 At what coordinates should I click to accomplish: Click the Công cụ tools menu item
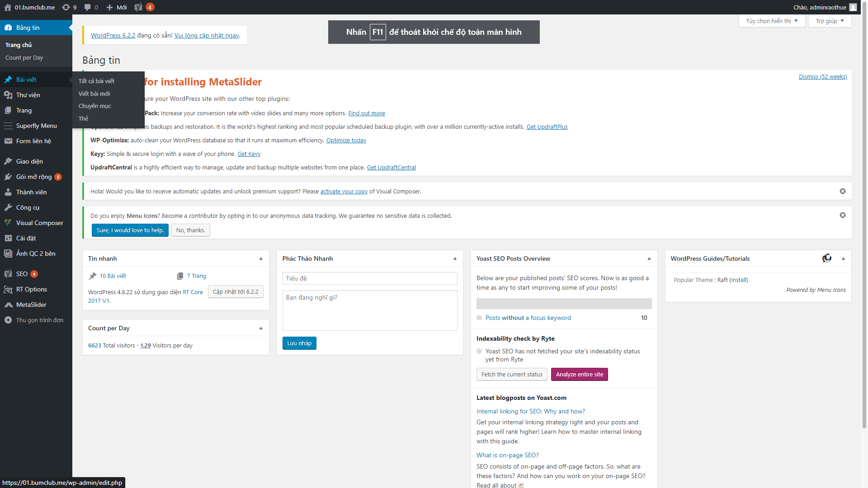[28, 207]
